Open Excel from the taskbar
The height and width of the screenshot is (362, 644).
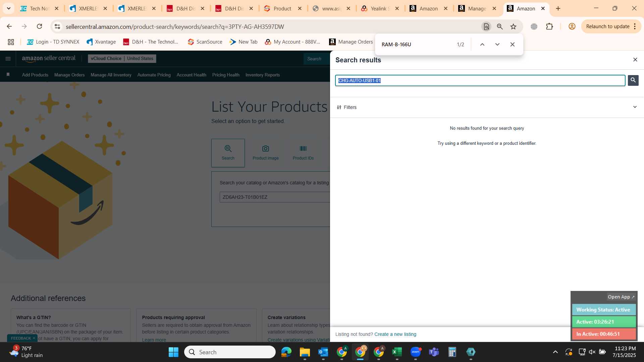[x=397, y=352]
